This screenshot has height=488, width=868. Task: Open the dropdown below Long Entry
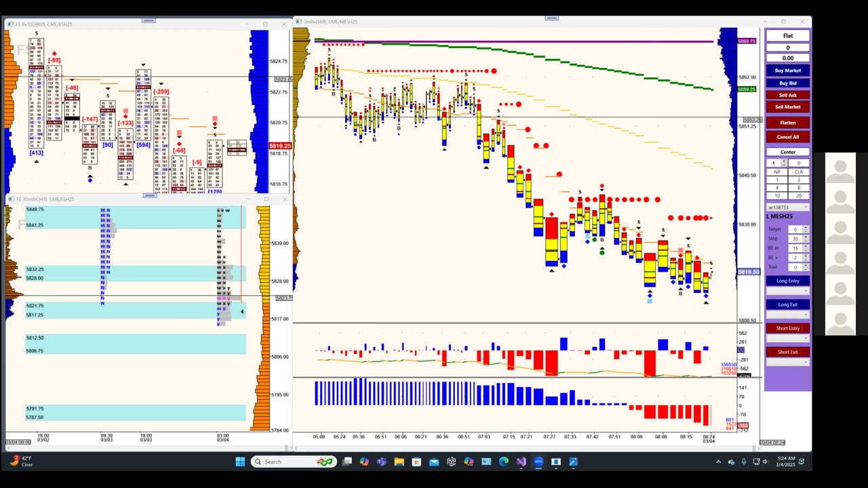click(x=787, y=291)
